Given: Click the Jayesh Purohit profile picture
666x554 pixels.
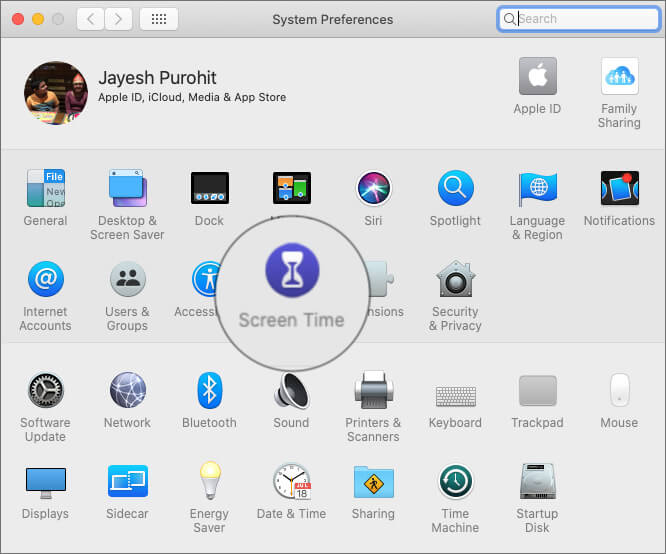Looking at the screenshot, I should point(56,93).
